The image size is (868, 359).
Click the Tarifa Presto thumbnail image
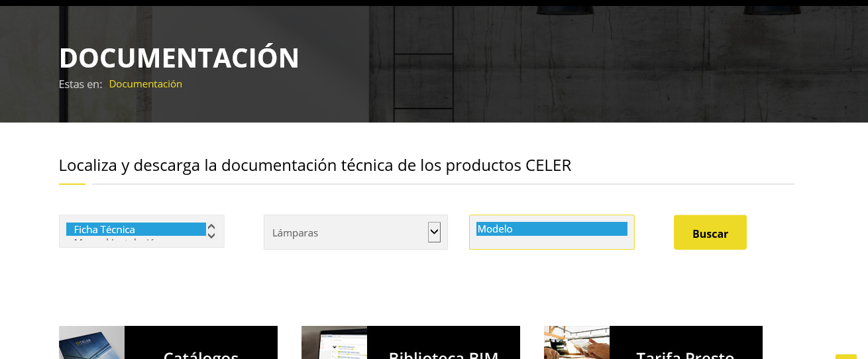(576, 342)
